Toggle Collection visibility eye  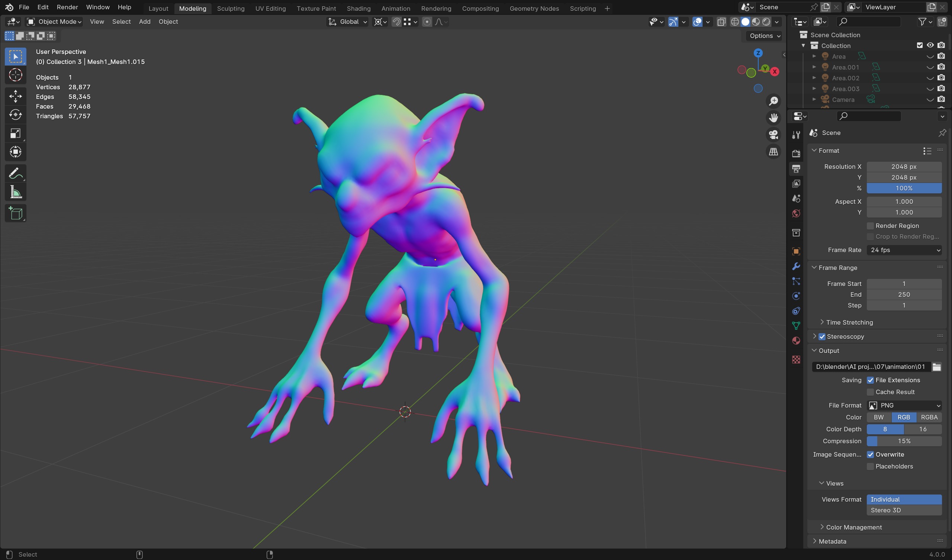[930, 45]
